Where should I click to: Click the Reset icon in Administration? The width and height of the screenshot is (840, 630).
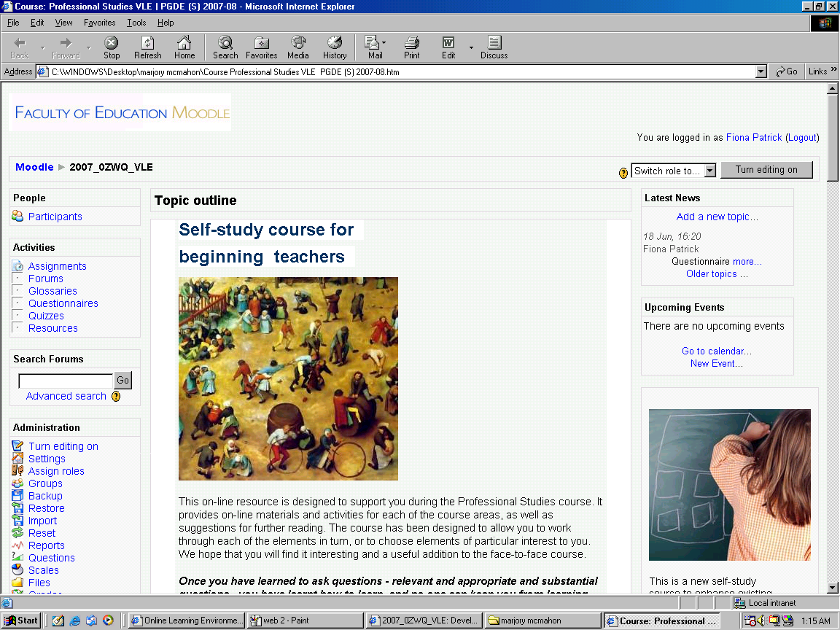(17, 532)
